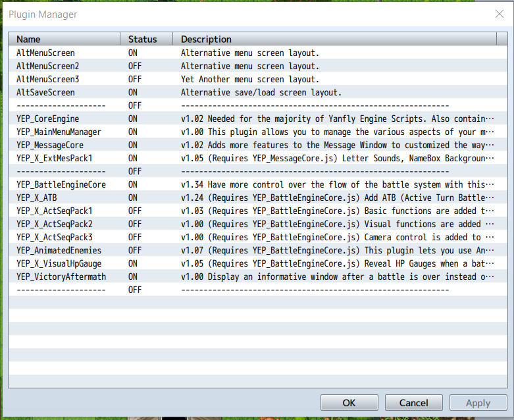514x420 pixels.
Task: Click the v1.07 Animated enemies description
Action: click(x=338, y=251)
